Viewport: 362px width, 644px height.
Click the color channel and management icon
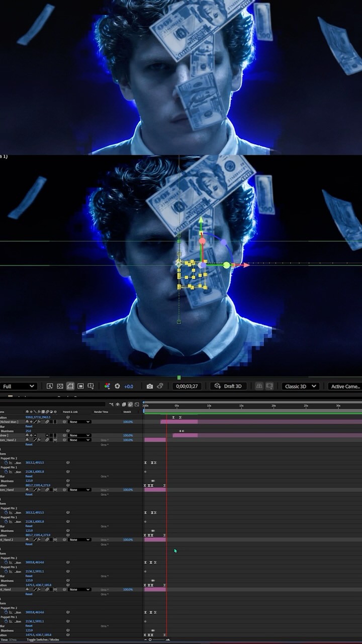pyautogui.click(x=107, y=386)
